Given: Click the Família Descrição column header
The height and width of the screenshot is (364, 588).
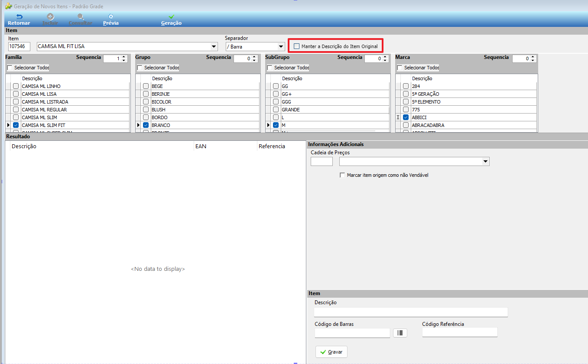Looking at the screenshot, I should point(75,78).
